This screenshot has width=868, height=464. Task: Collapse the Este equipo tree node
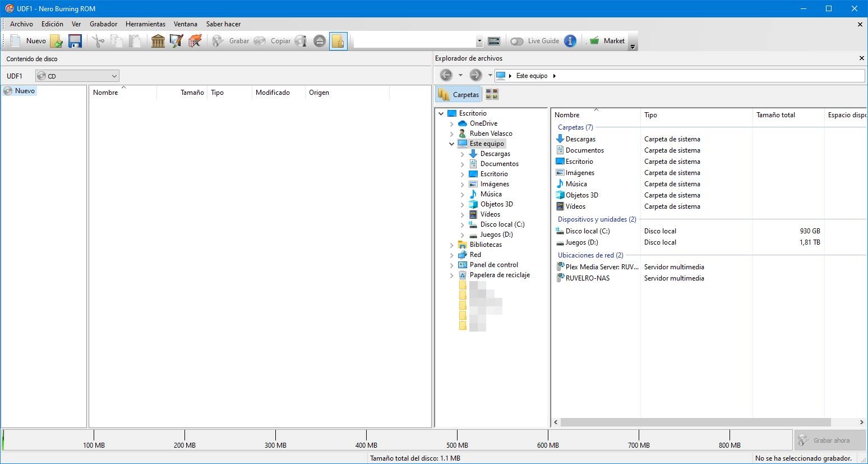(452, 144)
